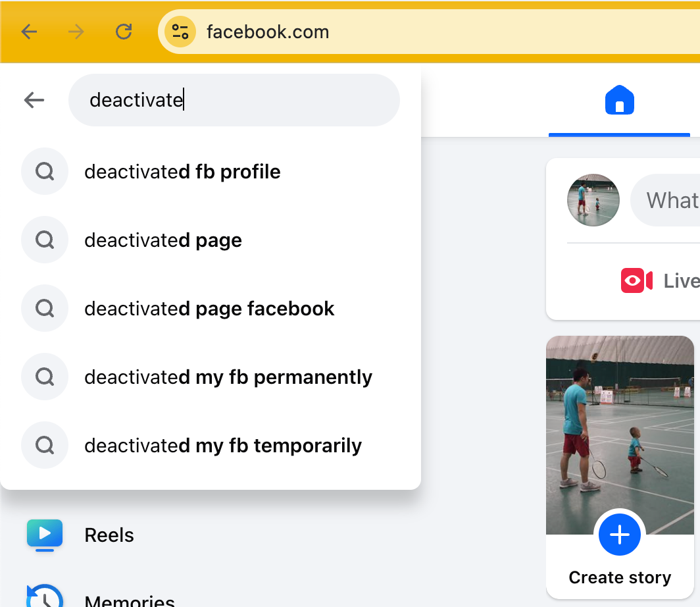Click magnifier icon beside 'deactivated my fb temporarily'
The image size is (700, 607).
(45, 445)
